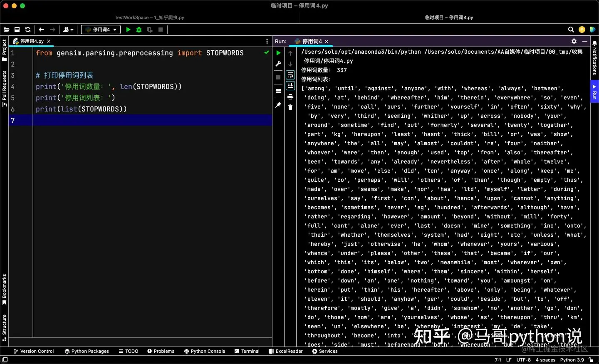
Task: Open the Structure tool window
Action: (4, 328)
